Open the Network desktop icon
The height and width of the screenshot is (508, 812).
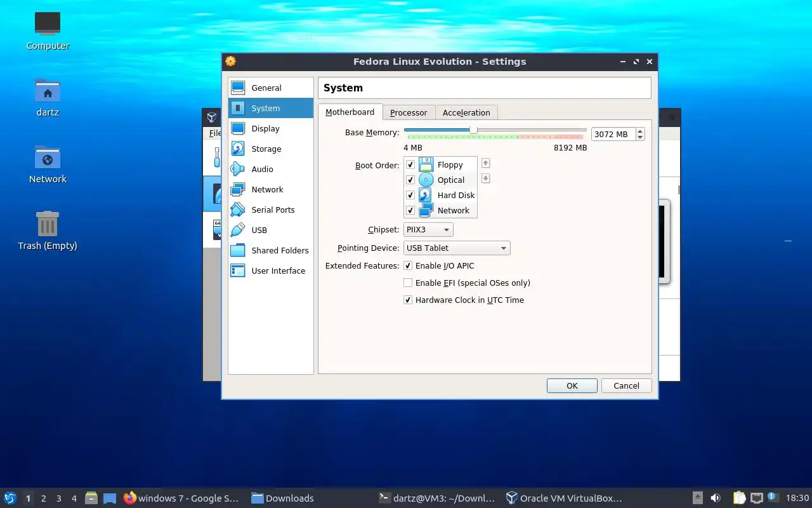coord(48,164)
